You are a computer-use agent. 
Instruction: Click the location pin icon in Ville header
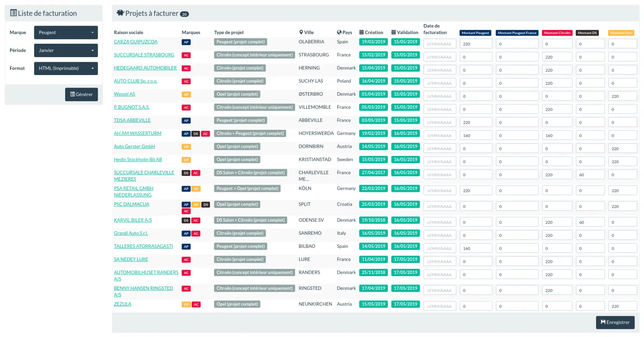[x=301, y=33]
